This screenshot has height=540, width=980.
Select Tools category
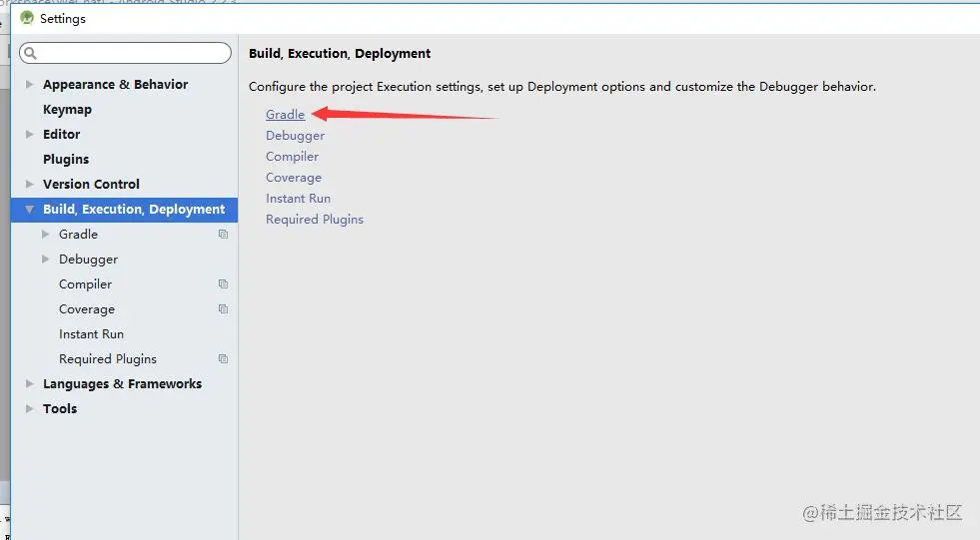click(60, 409)
